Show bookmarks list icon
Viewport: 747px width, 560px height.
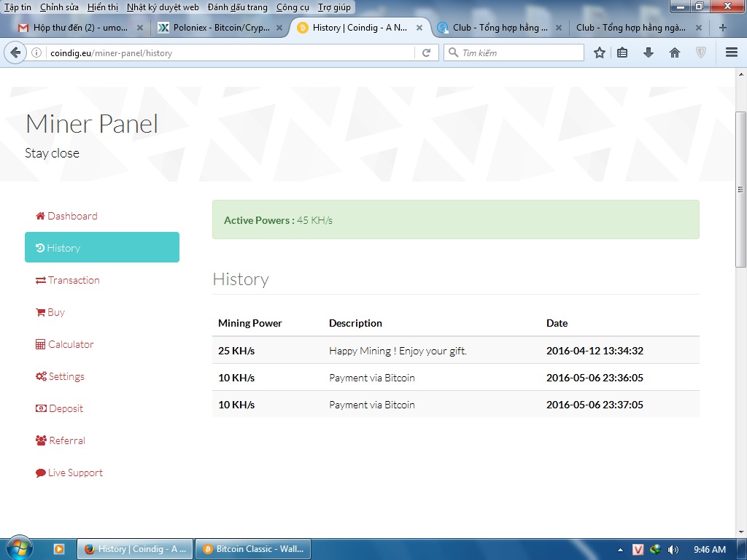pos(622,52)
